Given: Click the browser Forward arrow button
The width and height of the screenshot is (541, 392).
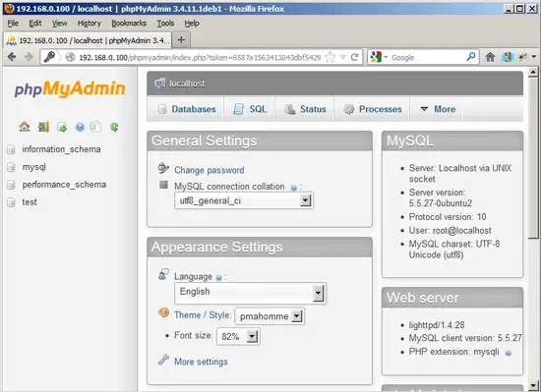Looking at the screenshot, I should click(x=29, y=57).
